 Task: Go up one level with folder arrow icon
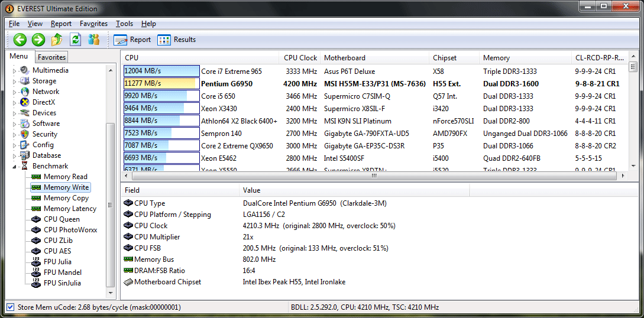click(x=57, y=40)
